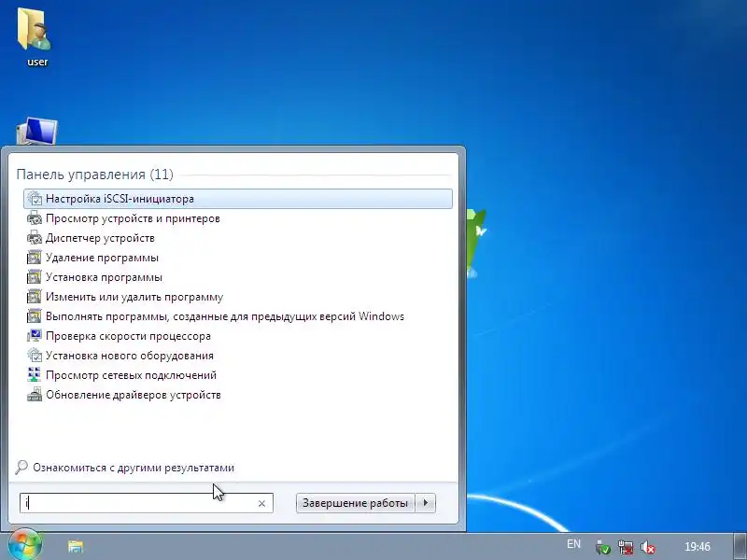Open the 19:46 clock in the tray

click(697, 546)
